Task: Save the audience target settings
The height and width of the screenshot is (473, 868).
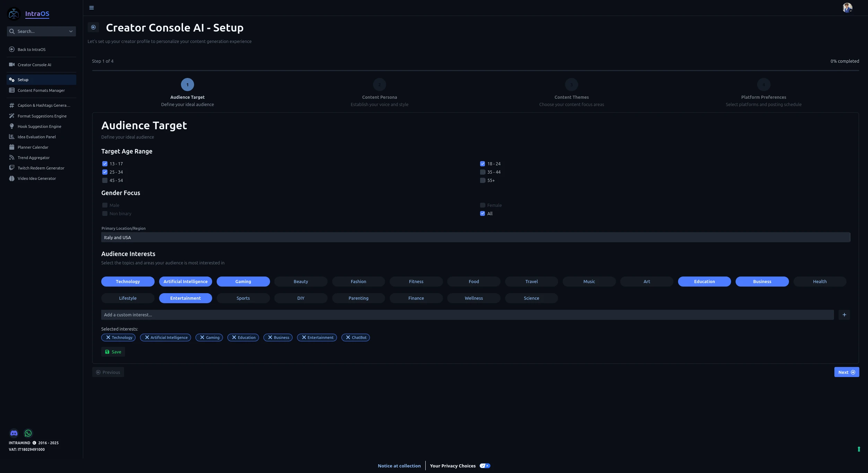Action: pyautogui.click(x=113, y=352)
